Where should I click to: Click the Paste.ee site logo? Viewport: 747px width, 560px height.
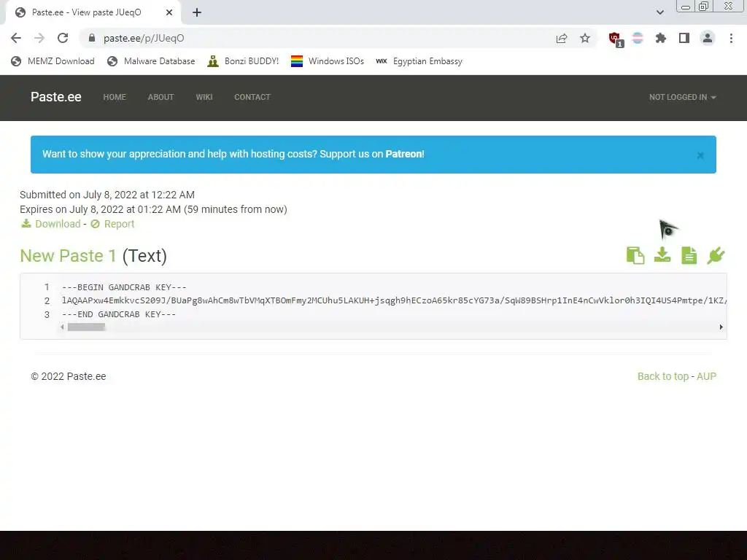coord(55,97)
